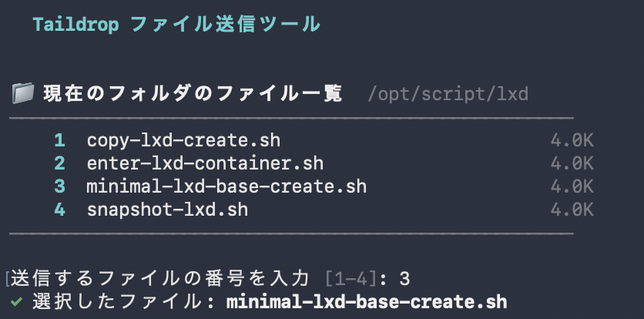Select enter-lxd-container.sh in the file list
The width and height of the screenshot is (644, 319).
tap(205, 163)
